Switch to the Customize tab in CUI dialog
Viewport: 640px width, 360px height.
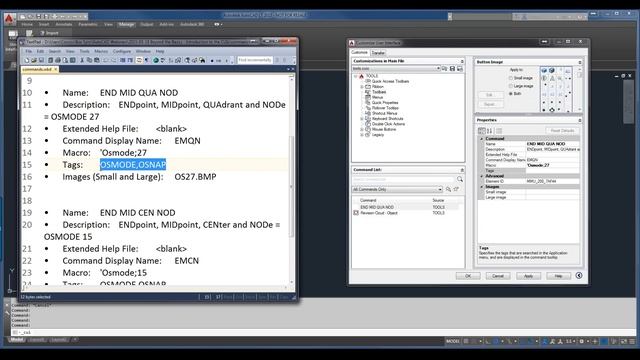click(x=360, y=53)
